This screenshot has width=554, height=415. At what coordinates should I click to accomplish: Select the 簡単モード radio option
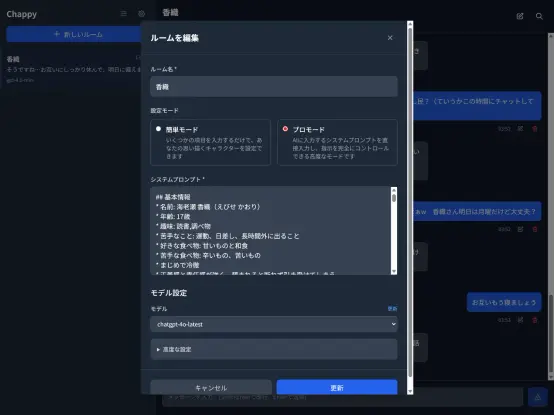click(x=158, y=129)
